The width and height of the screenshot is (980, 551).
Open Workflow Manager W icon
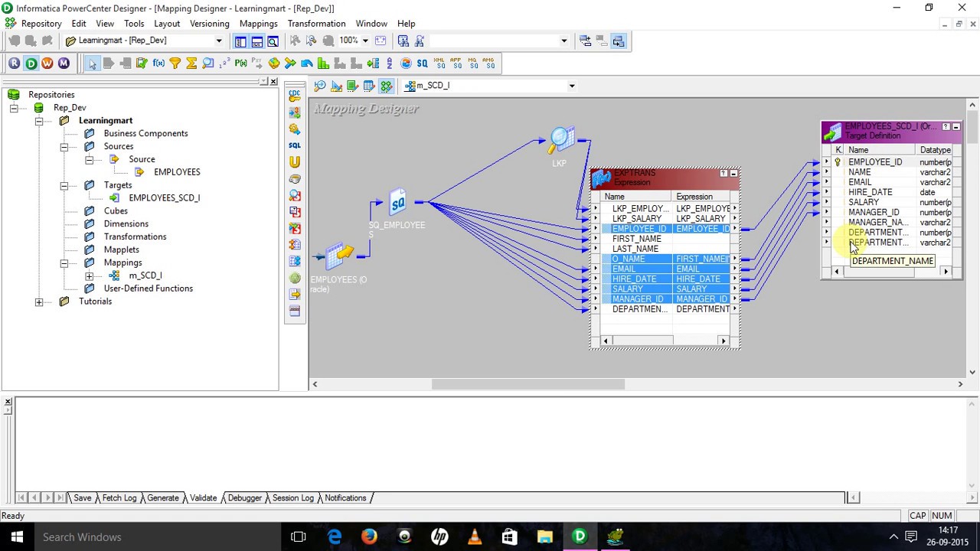click(47, 64)
